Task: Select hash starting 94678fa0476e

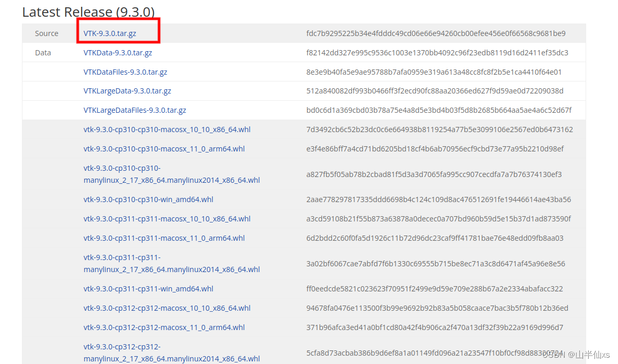Action: [x=437, y=309]
